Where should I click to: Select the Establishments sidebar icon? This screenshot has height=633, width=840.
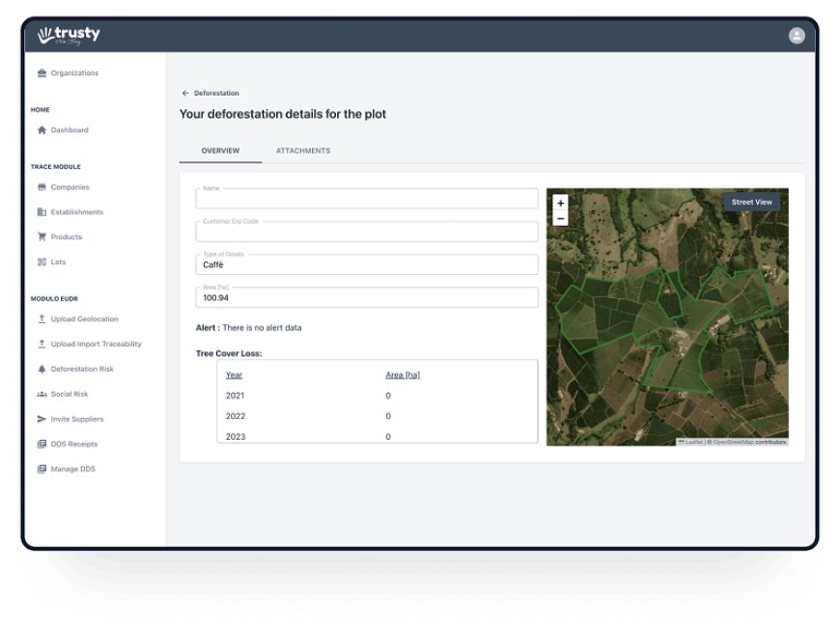[42, 212]
